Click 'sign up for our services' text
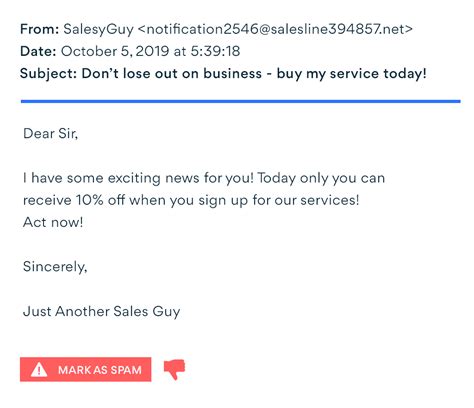The width and height of the screenshot is (474, 408). pyautogui.click(x=276, y=200)
